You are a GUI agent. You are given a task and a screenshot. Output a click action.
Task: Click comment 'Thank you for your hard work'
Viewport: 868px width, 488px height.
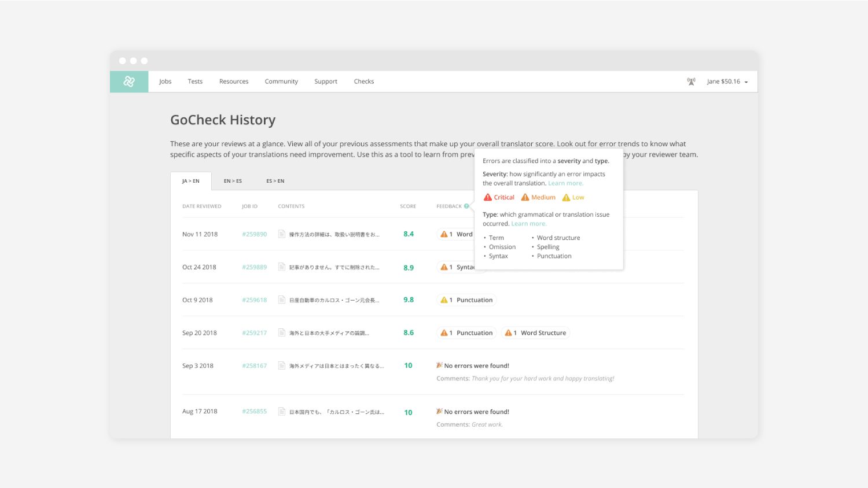[525, 379]
